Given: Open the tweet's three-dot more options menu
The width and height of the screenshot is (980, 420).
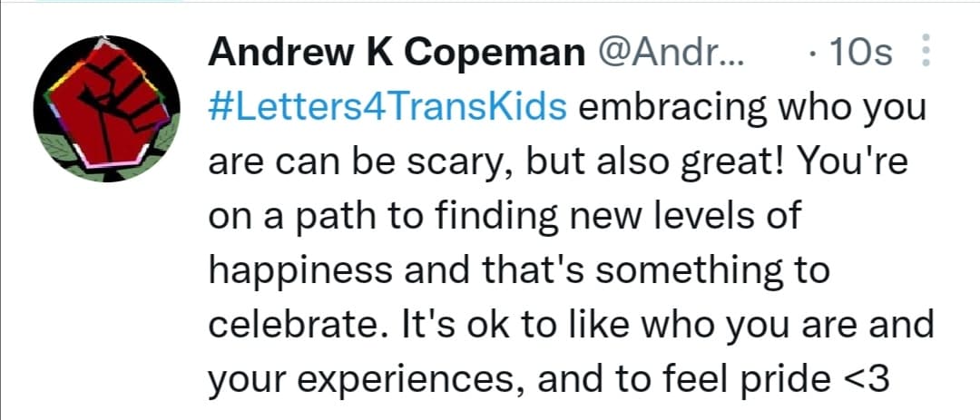Looking at the screenshot, I should point(925,52).
